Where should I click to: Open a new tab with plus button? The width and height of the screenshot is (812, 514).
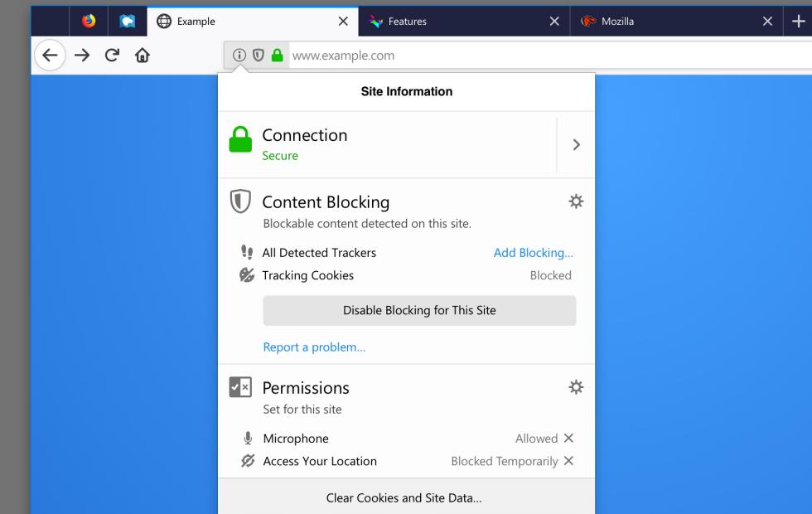point(799,22)
